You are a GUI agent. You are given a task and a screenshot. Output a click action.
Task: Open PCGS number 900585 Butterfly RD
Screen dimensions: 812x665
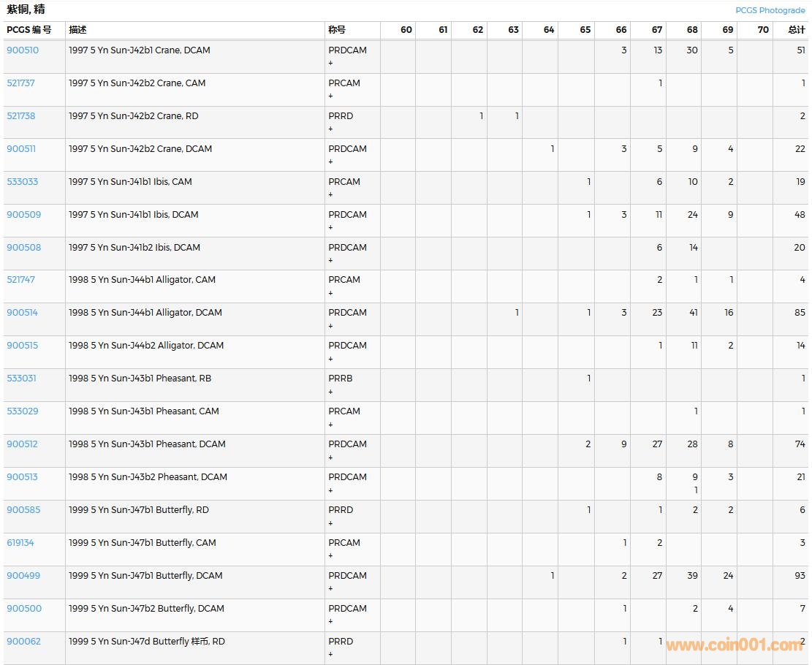tap(23, 510)
